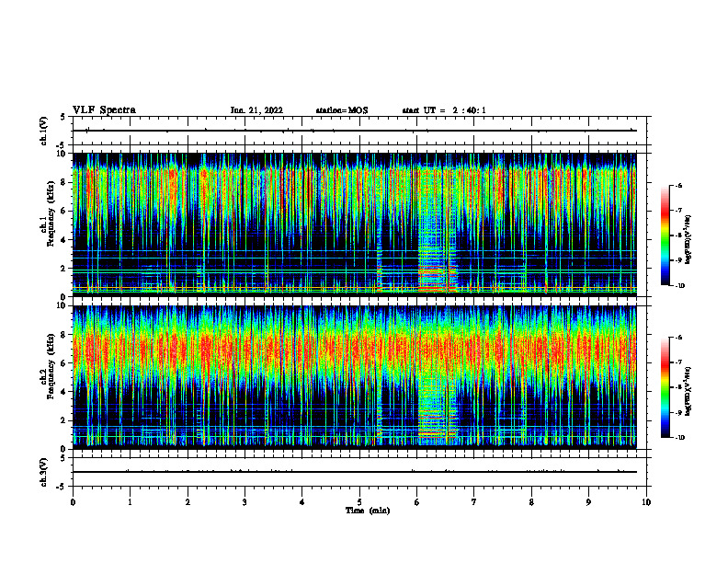Select the "start UT = 2 :40: 1" text
Viewport: 728px width, 563px height.
coord(444,110)
